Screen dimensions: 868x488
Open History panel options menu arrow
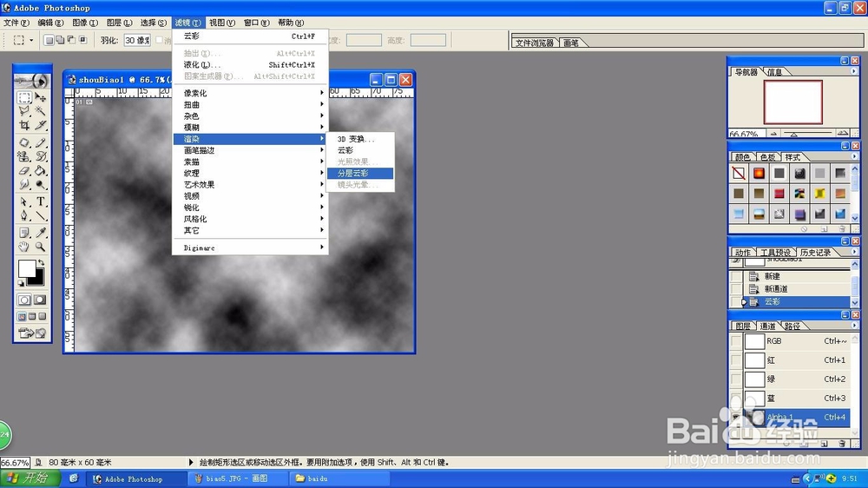(853, 252)
